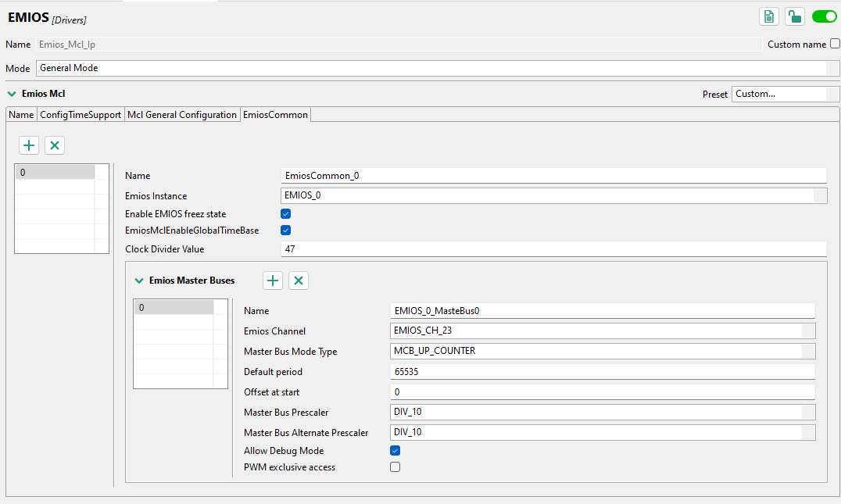
Task: Select the EmiosCommon tab
Action: coord(276,115)
